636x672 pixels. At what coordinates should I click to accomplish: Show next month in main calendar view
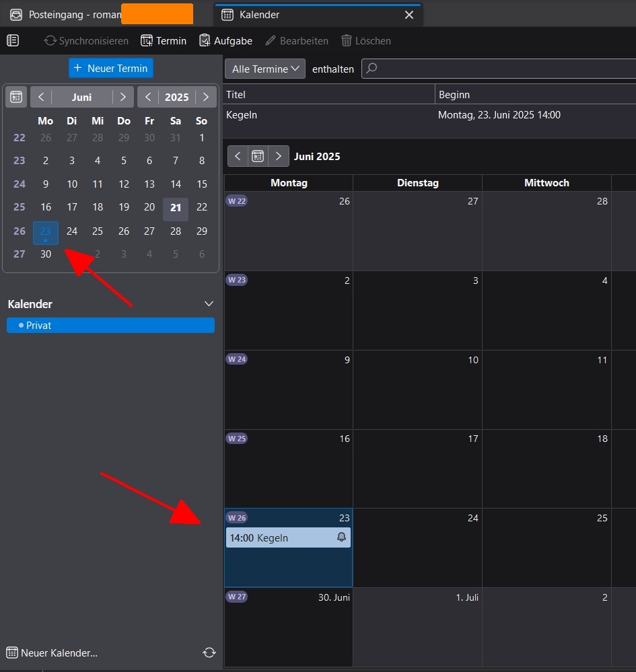coord(279,156)
